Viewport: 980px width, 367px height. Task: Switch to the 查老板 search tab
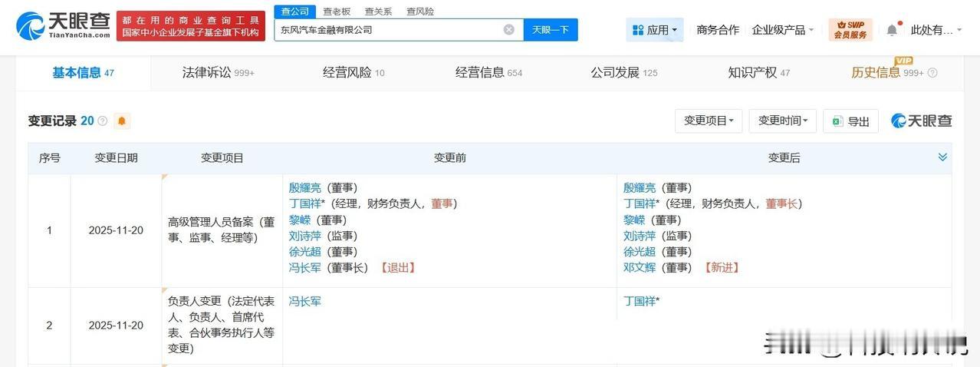[x=337, y=12]
